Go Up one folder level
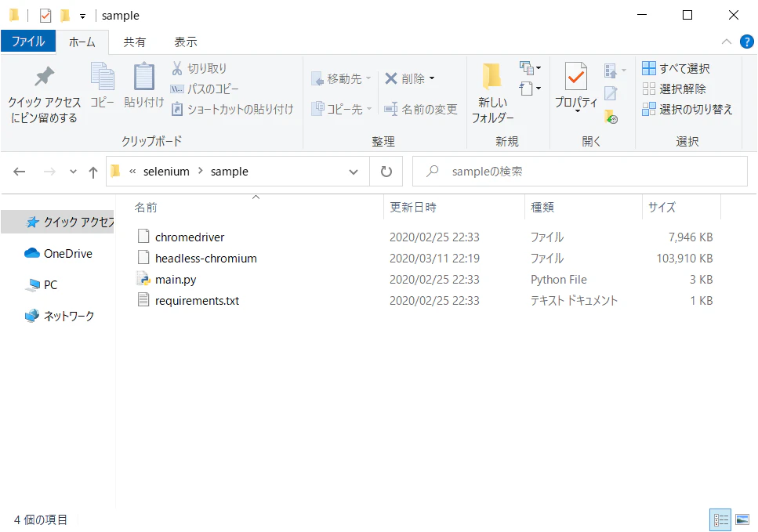The height and width of the screenshot is (532, 758). 93,172
